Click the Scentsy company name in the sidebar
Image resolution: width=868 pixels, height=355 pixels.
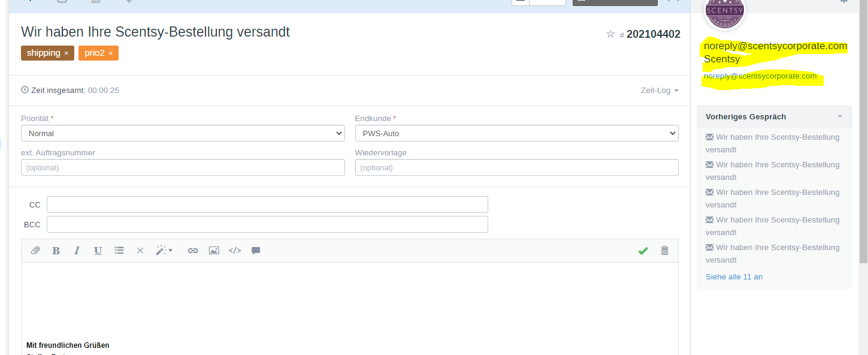(x=722, y=59)
